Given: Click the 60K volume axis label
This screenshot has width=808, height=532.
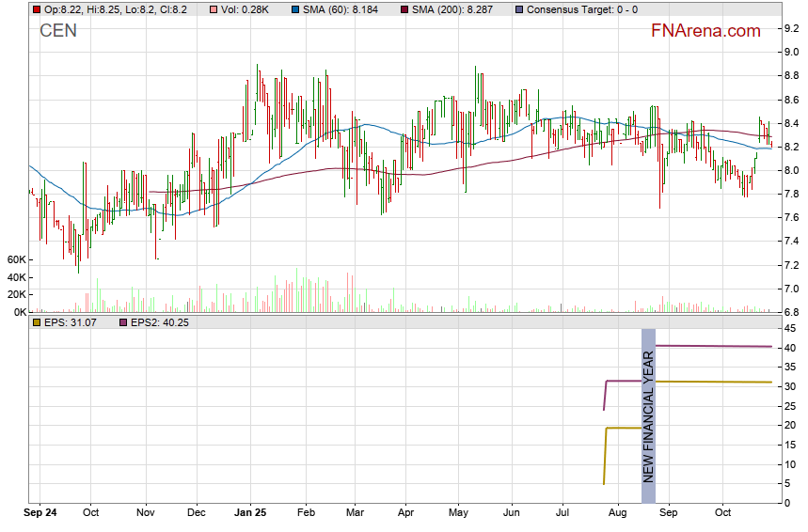Looking at the screenshot, I should tap(15, 259).
